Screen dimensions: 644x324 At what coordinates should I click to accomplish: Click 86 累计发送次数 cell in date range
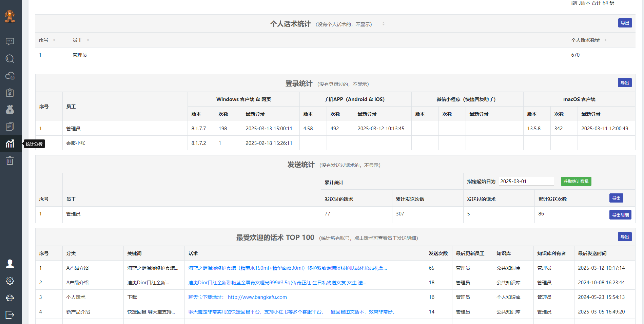click(541, 214)
